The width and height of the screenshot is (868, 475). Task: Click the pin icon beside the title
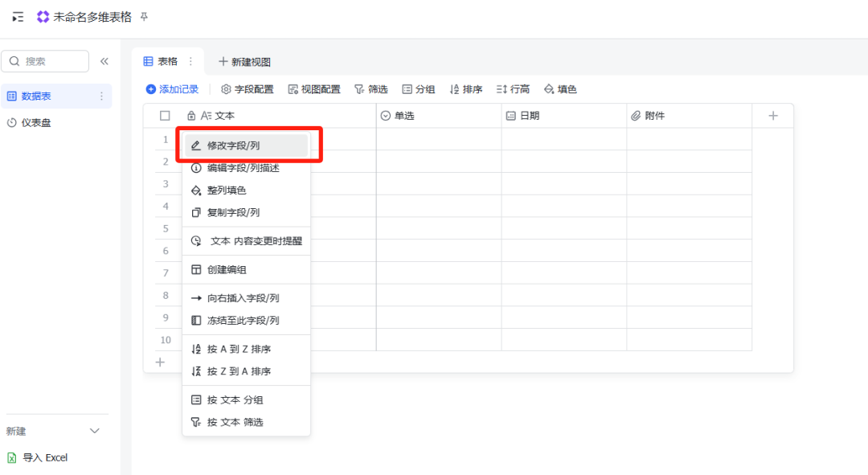pos(144,17)
